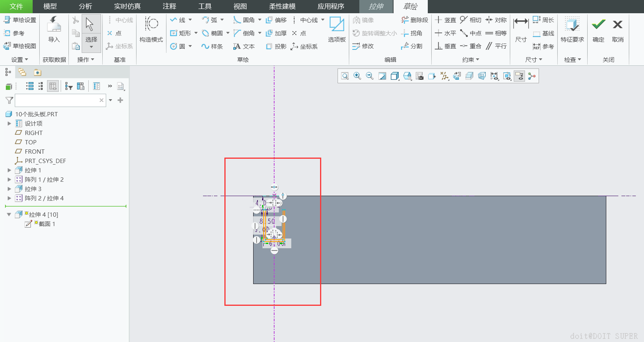Select the 矩形 rectangle sketch tool

click(x=181, y=33)
